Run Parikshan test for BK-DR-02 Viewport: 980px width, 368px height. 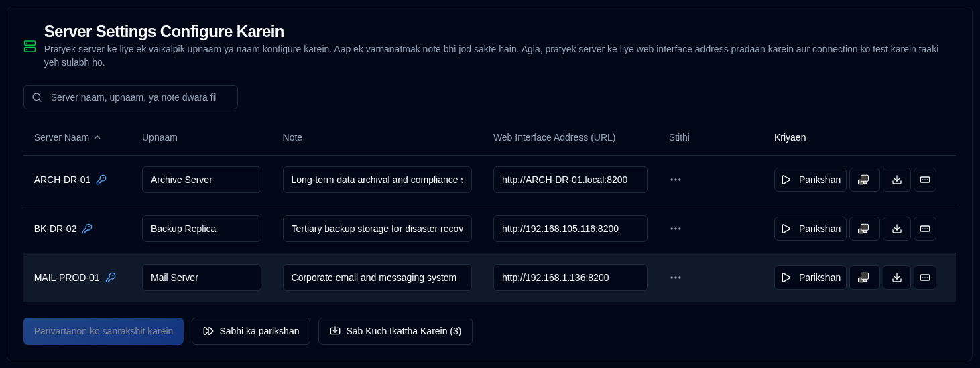tap(810, 229)
